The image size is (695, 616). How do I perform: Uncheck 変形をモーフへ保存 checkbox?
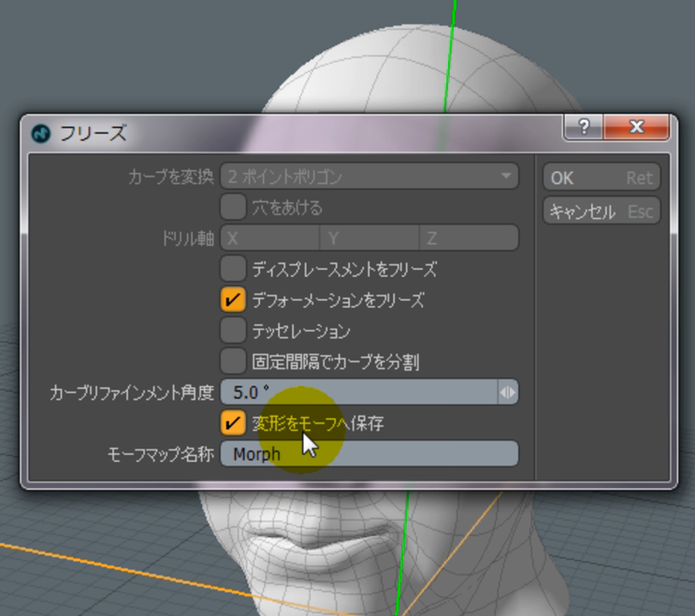pyautogui.click(x=233, y=423)
